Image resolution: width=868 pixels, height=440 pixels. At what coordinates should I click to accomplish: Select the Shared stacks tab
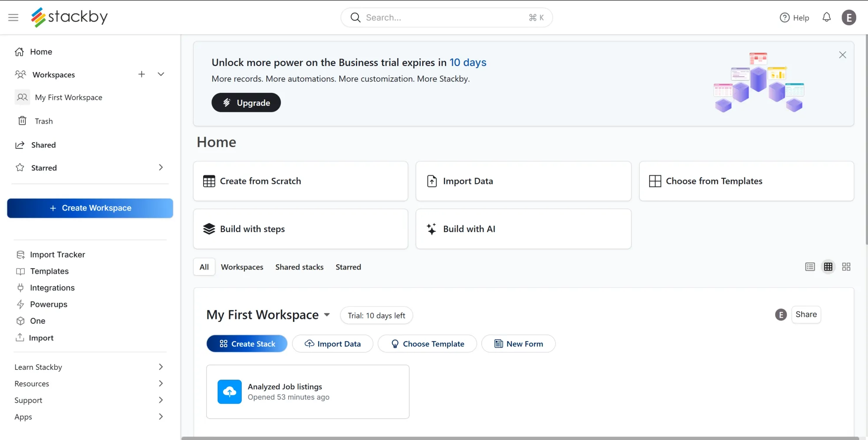coord(299,267)
